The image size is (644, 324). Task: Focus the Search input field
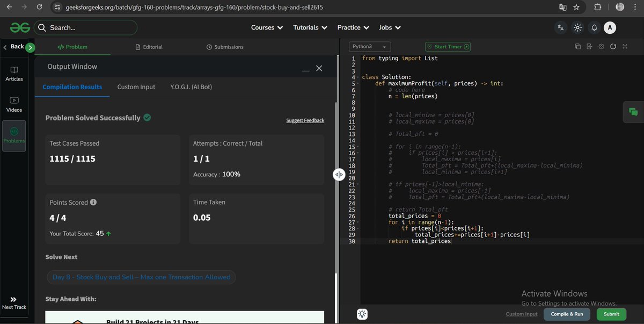click(x=86, y=27)
